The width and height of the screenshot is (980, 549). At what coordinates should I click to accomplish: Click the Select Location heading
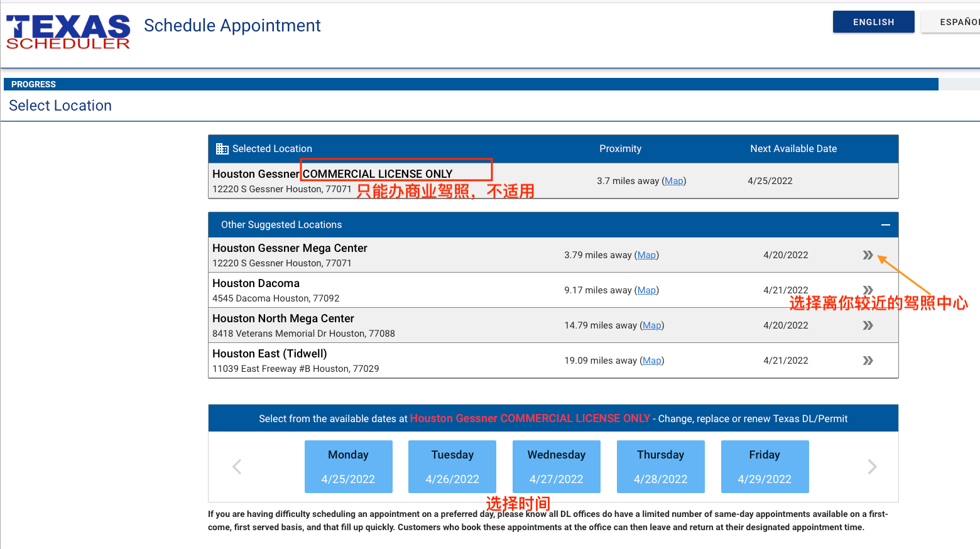click(60, 106)
